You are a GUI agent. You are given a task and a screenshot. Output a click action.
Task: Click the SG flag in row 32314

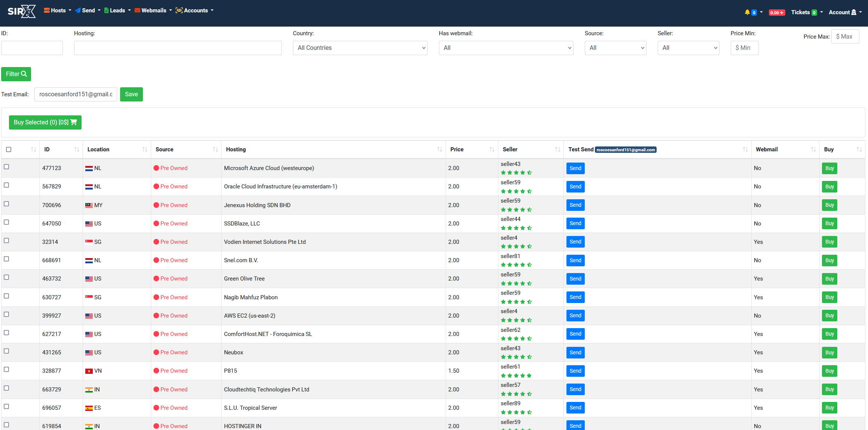click(x=89, y=242)
